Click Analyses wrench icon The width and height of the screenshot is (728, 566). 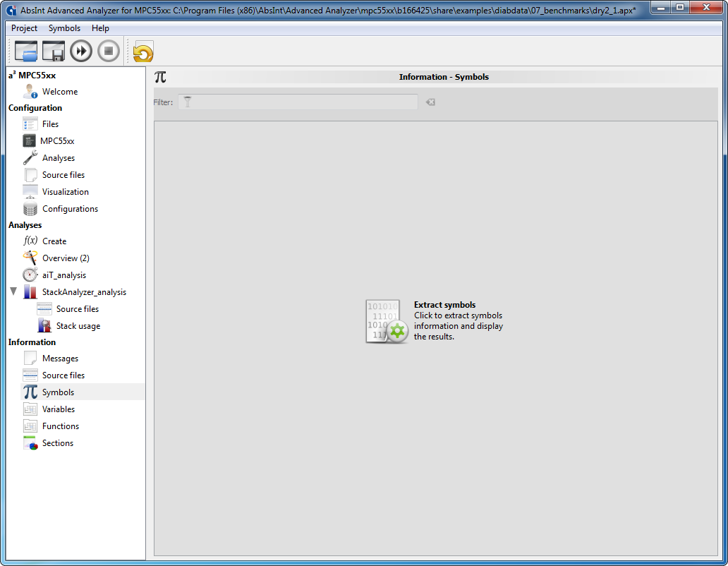pos(30,158)
